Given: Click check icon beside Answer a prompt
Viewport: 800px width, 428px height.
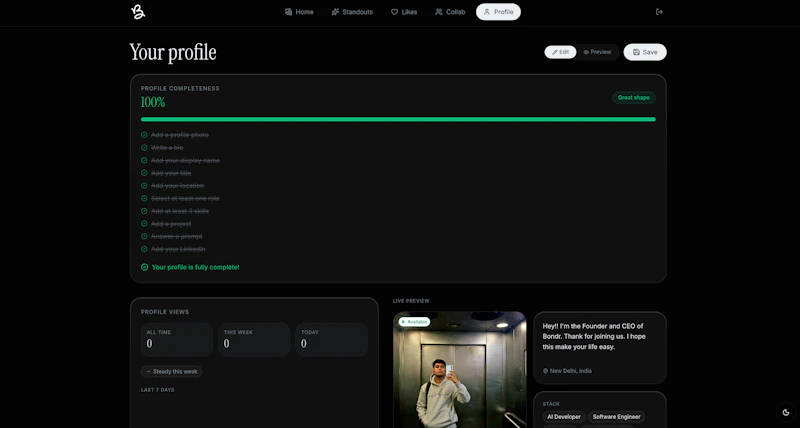Looking at the screenshot, I should click(144, 237).
